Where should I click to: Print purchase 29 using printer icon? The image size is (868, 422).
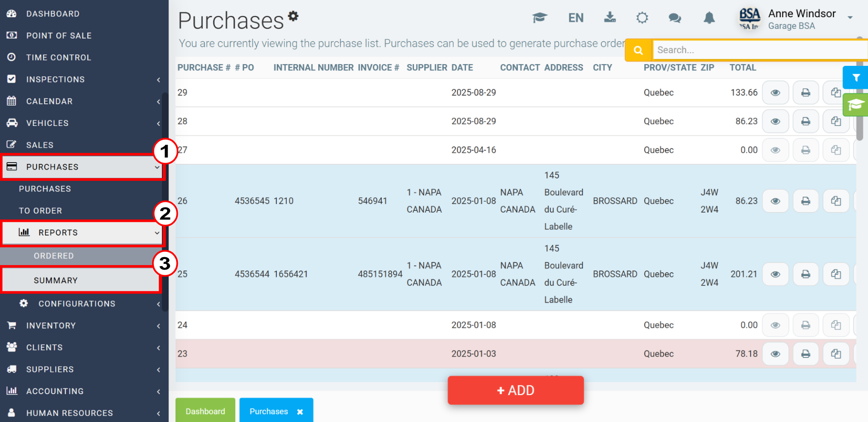click(806, 93)
